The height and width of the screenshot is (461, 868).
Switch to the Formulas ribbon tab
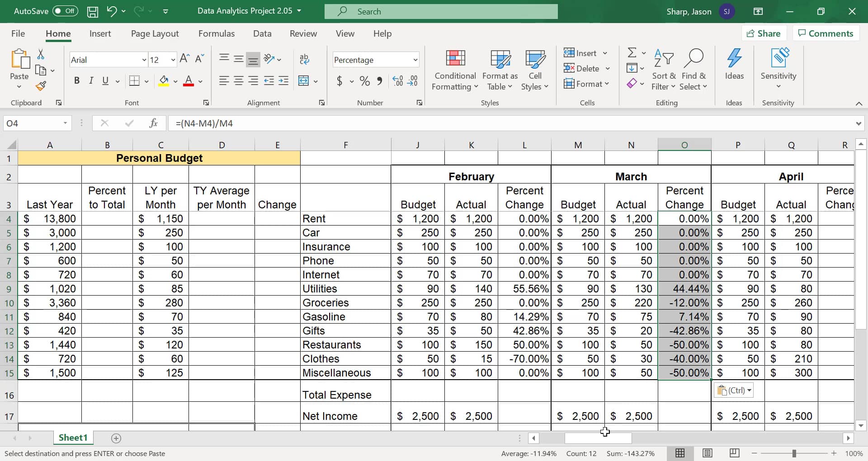pos(216,33)
